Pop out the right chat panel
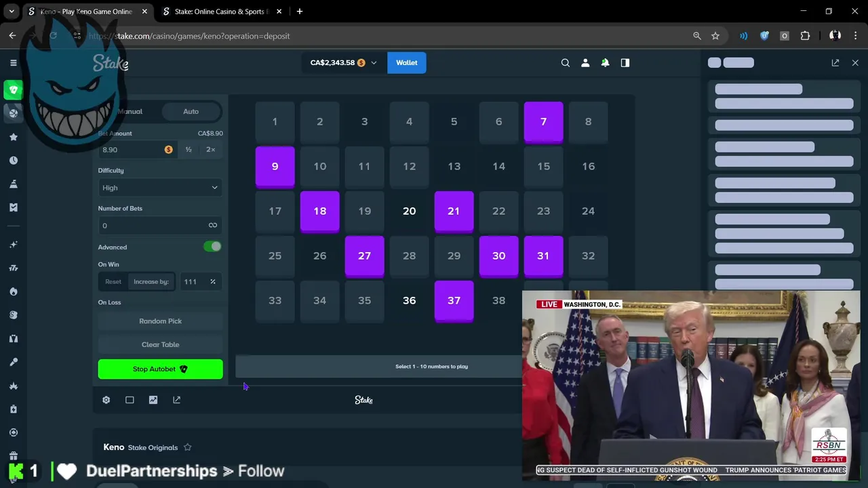The image size is (868, 488). 835,62
